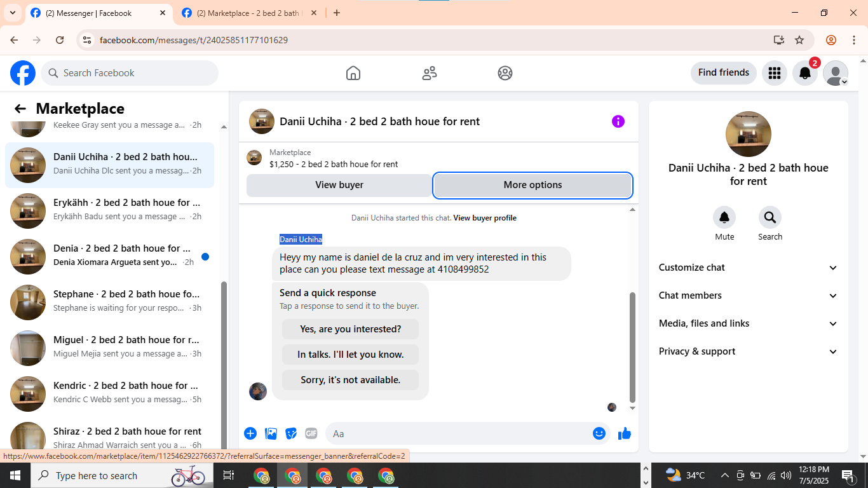This screenshot has height=488, width=868.
Task: Send a thumbs up like
Action: point(625,433)
